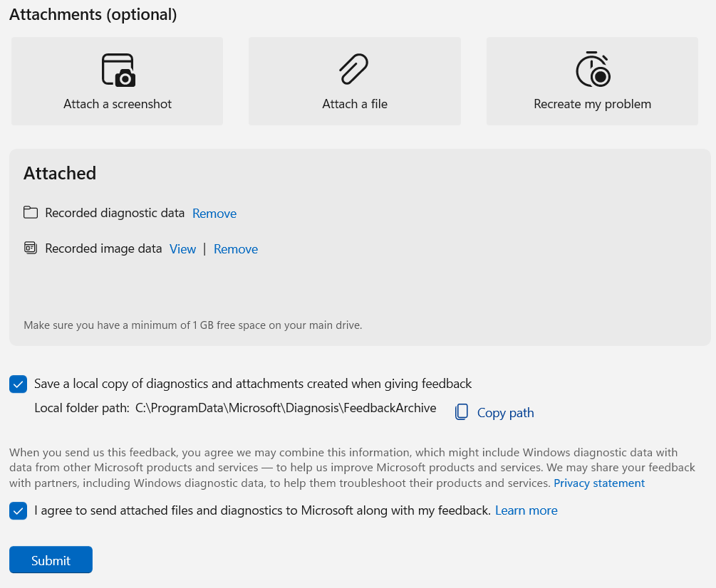Click the camera screenshot icon

pyautogui.click(x=118, y=70)
